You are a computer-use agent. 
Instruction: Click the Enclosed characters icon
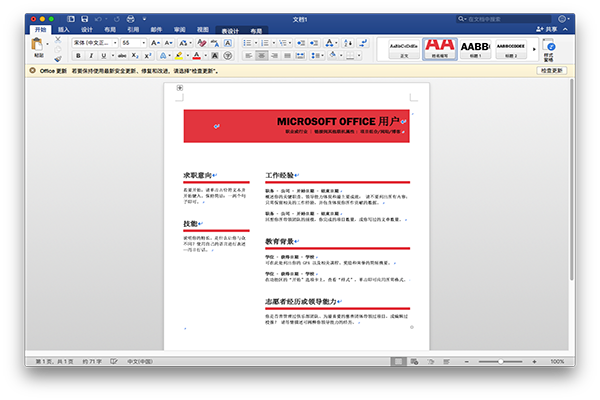228,56
